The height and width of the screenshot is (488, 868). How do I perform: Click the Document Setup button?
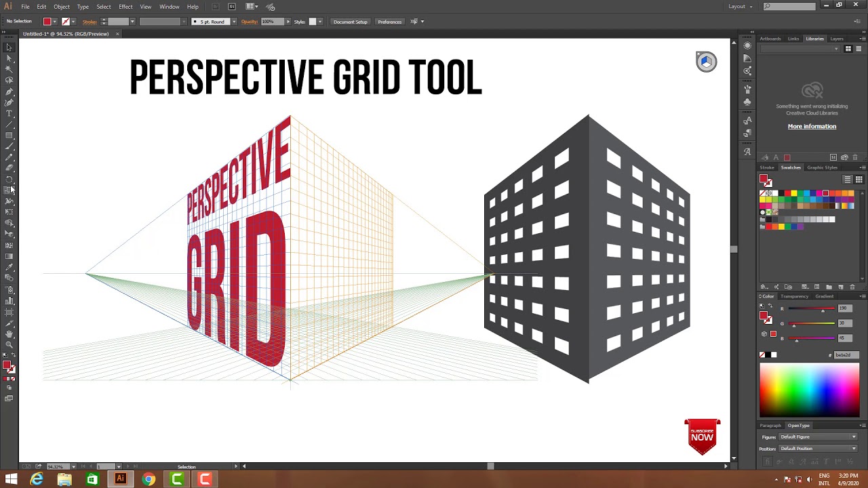(351, 22)
